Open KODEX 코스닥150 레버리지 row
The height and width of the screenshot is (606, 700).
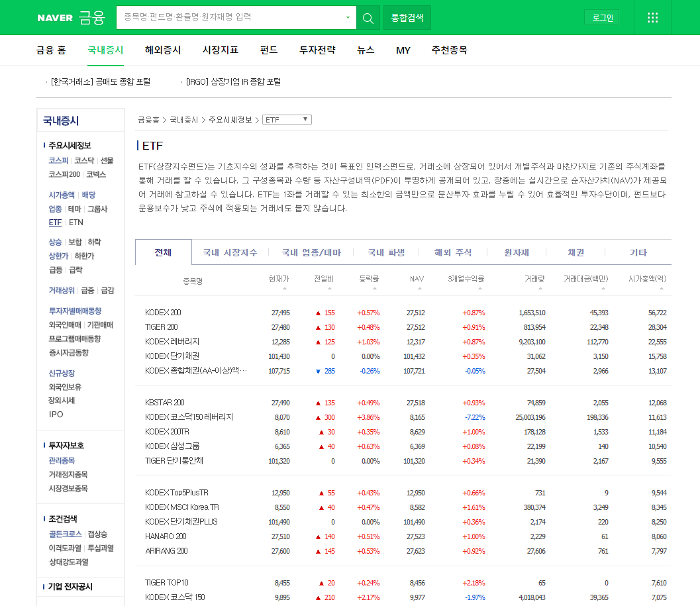[x=189, y=417]
